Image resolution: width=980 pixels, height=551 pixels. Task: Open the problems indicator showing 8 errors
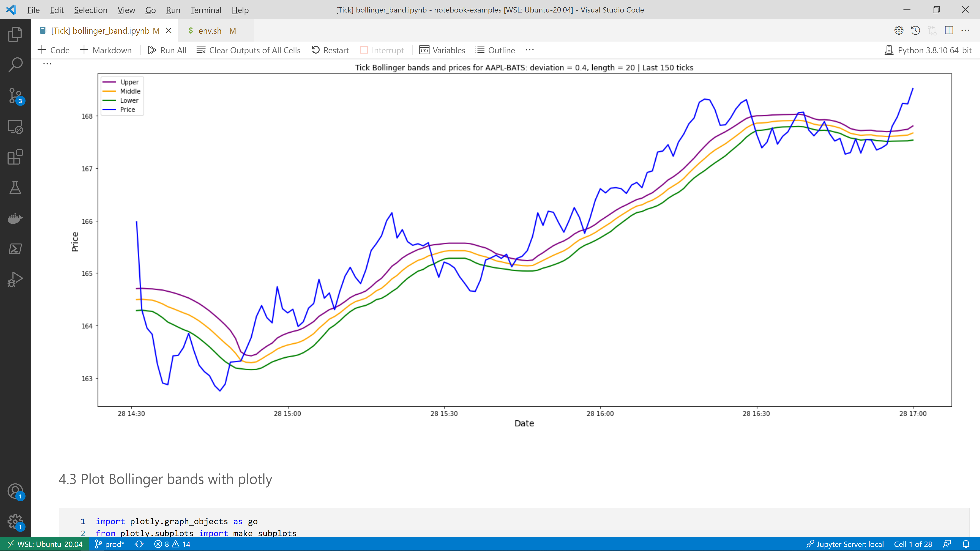(172, 544)
